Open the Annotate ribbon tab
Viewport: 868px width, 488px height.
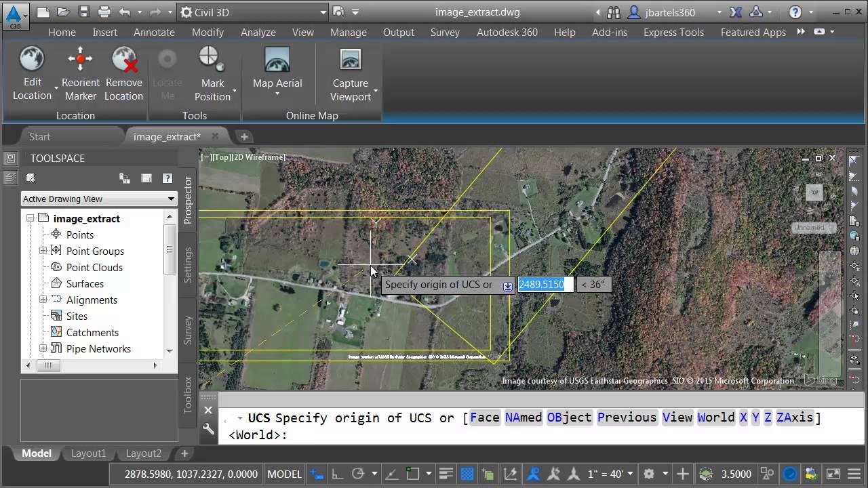tap(154, 32)
